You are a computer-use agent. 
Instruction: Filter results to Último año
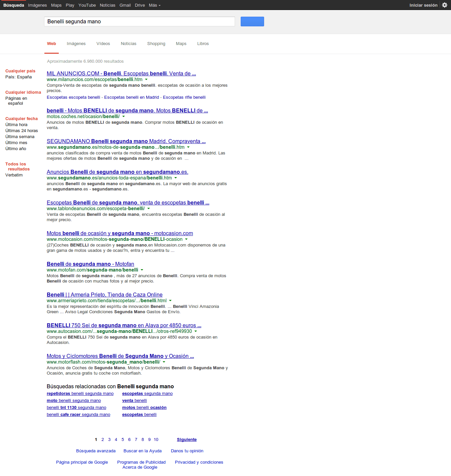16,149
